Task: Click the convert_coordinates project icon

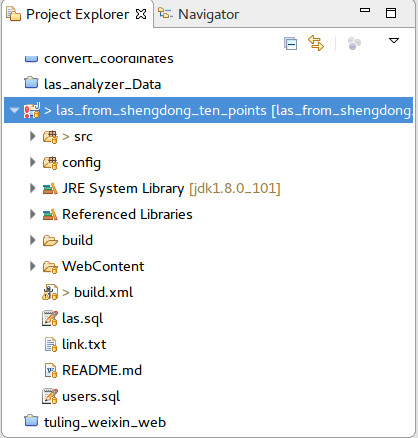Action: [x=31, y=59]
